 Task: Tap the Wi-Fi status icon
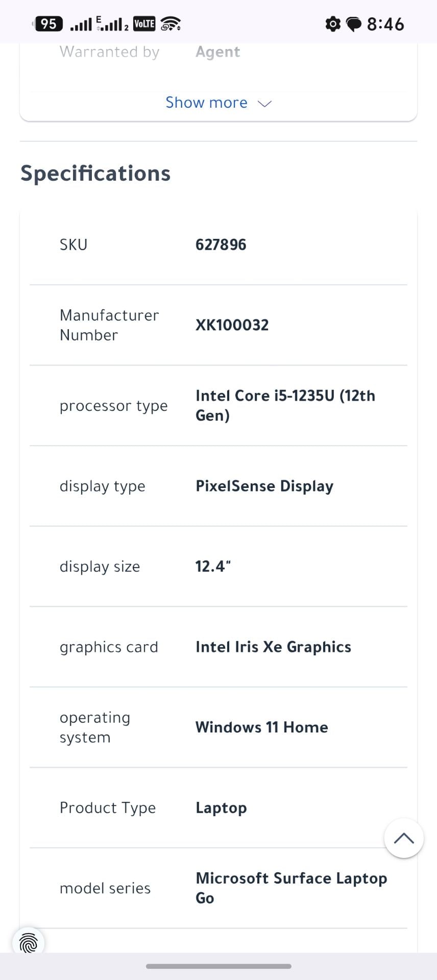(171, 23)
